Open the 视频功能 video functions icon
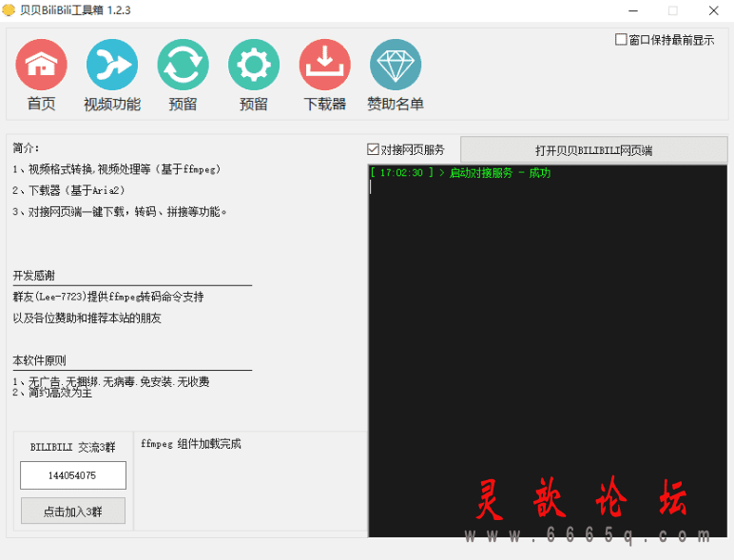This screenshot has height=560, width=734. tap(112, 65)
